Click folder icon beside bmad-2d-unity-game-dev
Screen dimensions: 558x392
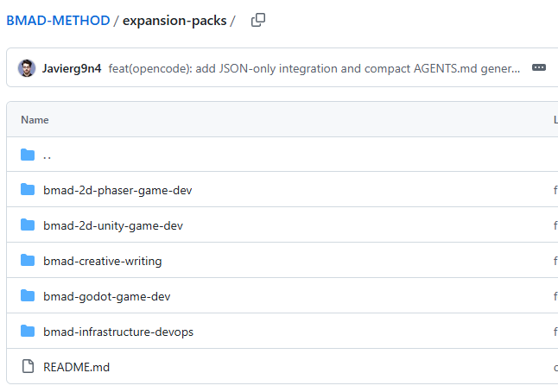(x=28, y=225)
